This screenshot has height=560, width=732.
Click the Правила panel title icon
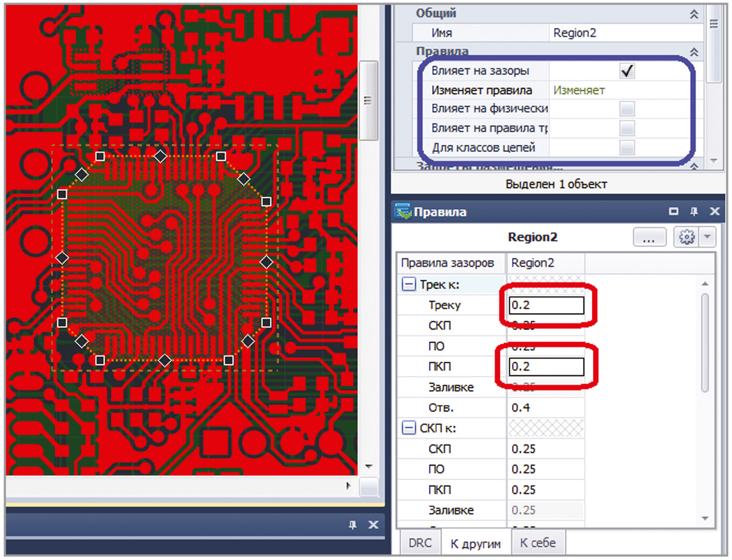tap(402, 211)
